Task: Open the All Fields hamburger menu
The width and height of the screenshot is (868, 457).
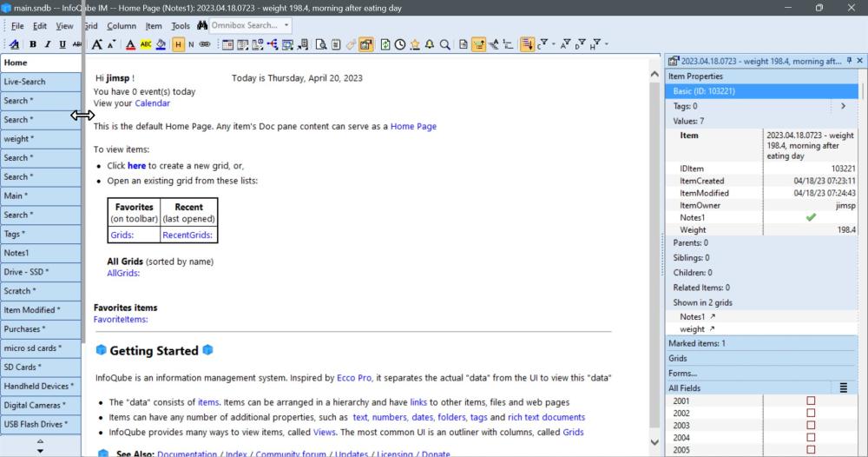Action: [x=843, y=387]
